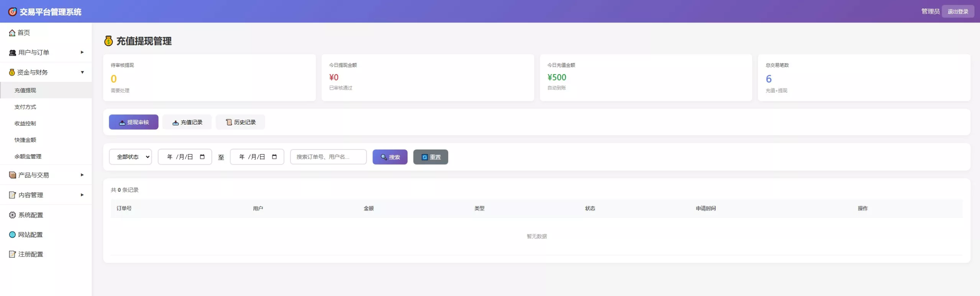Viewport: 980px width, 296px height.
Task: Select the 提现审核 tab
Action: [134, 122]
